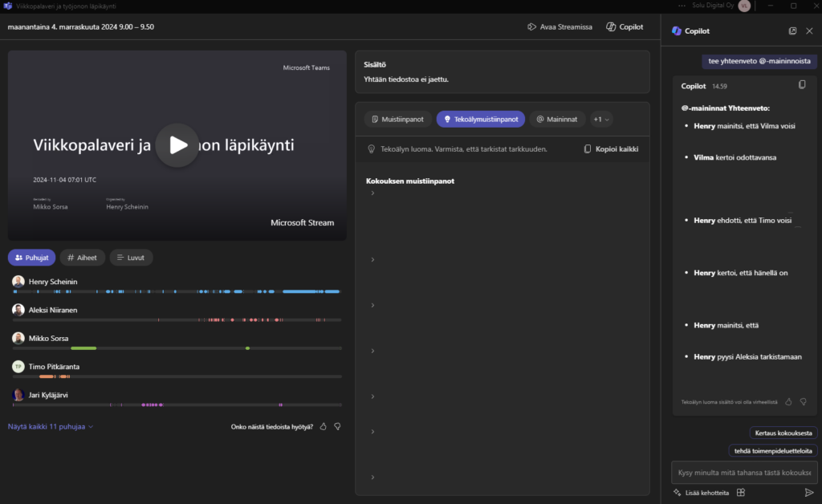822x504 pixels.
Task: Expand the first meeting notes chevron
Action: coord(372,193)
